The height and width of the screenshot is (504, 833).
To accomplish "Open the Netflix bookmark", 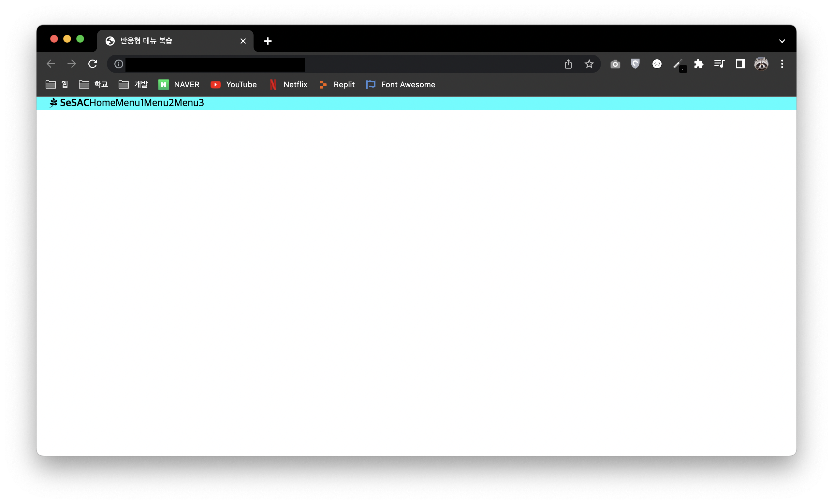I will coord(288,84).
